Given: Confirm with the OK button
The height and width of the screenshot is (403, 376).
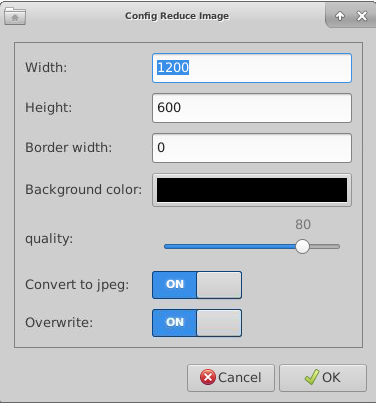Looking at the screenshot, I should tap(323, 378).
